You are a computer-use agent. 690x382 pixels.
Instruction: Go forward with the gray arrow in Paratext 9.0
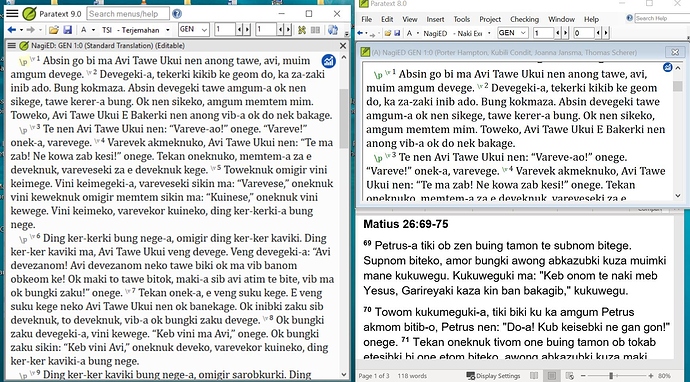click(x=30, y=30)
